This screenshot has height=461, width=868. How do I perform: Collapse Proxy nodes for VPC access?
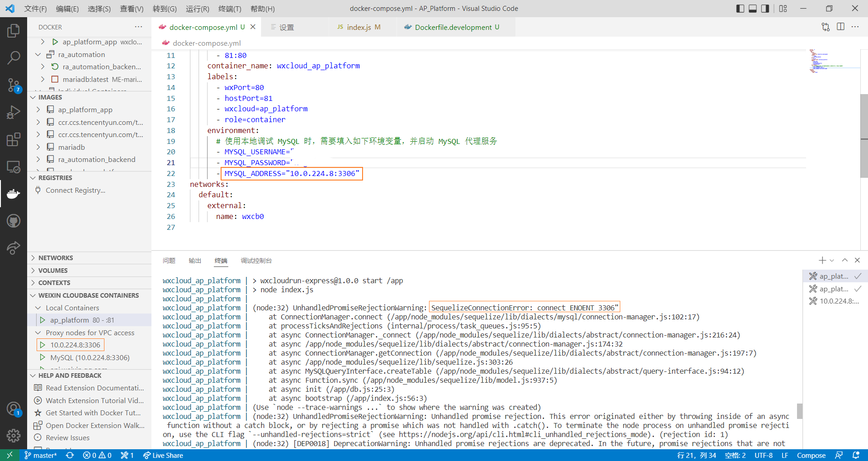(90, 333)
